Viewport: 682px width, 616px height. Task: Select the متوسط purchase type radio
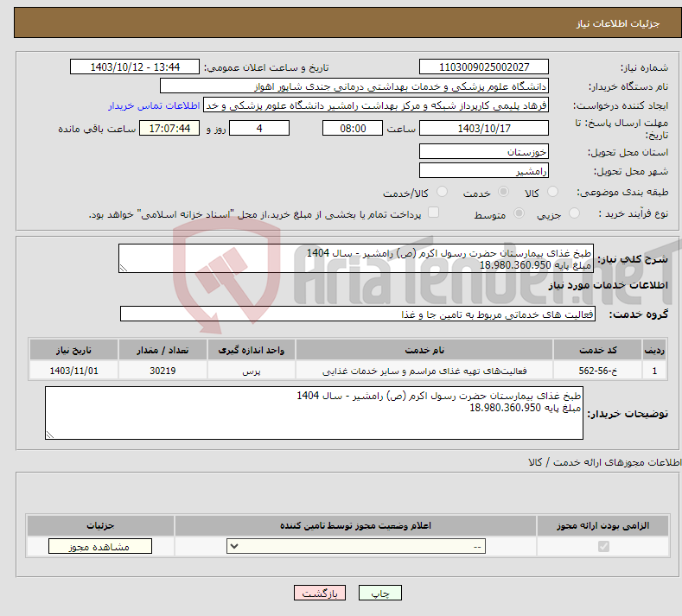coord(519,213)
